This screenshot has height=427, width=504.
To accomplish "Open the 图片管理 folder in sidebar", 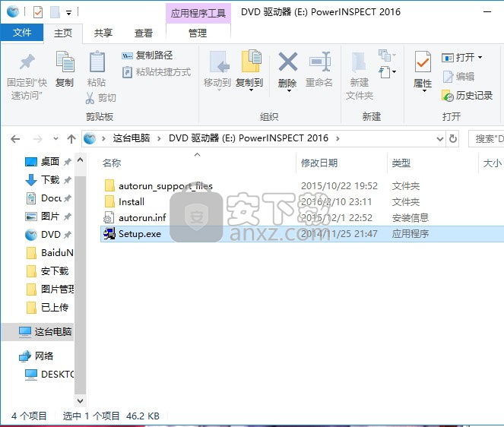I will [x=49, y=289].
